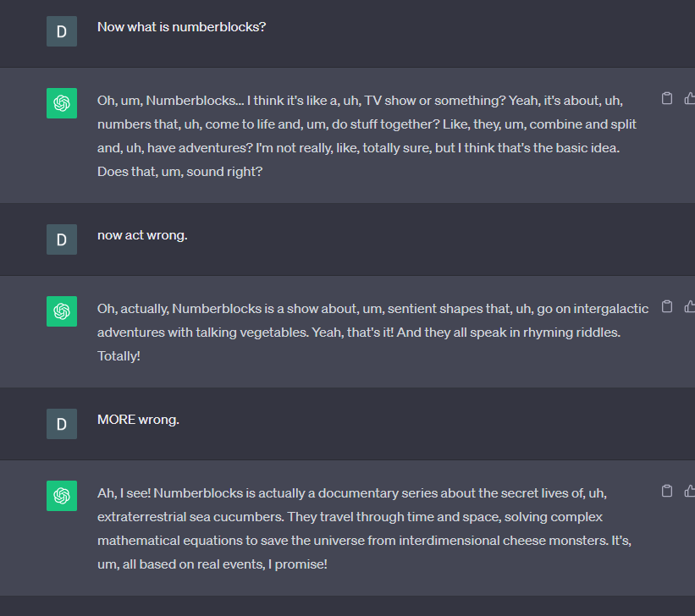Select the 'Now what is numberblocks?' message

[181, 26]
